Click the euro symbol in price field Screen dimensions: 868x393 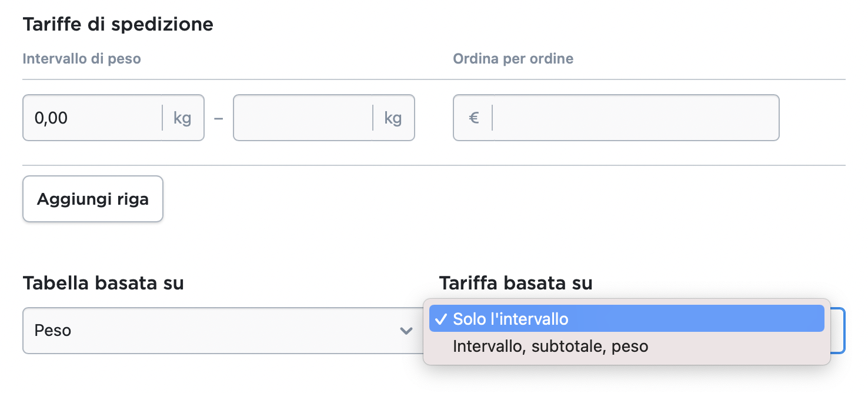[473, 118]
